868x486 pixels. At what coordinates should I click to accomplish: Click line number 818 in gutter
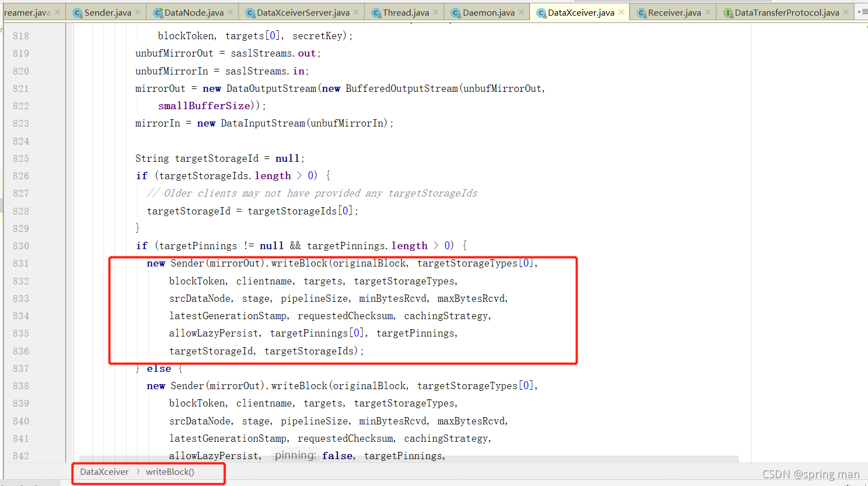tap(21, 36)
